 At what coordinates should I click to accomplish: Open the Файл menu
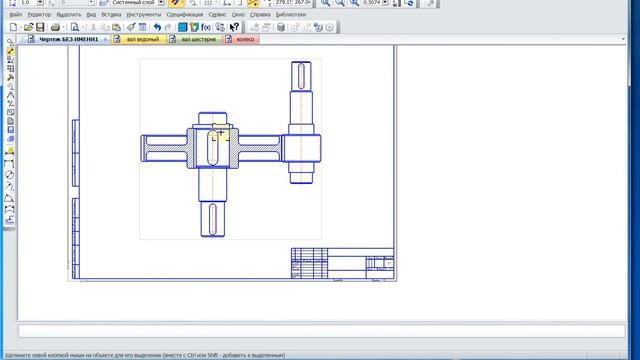16,14
